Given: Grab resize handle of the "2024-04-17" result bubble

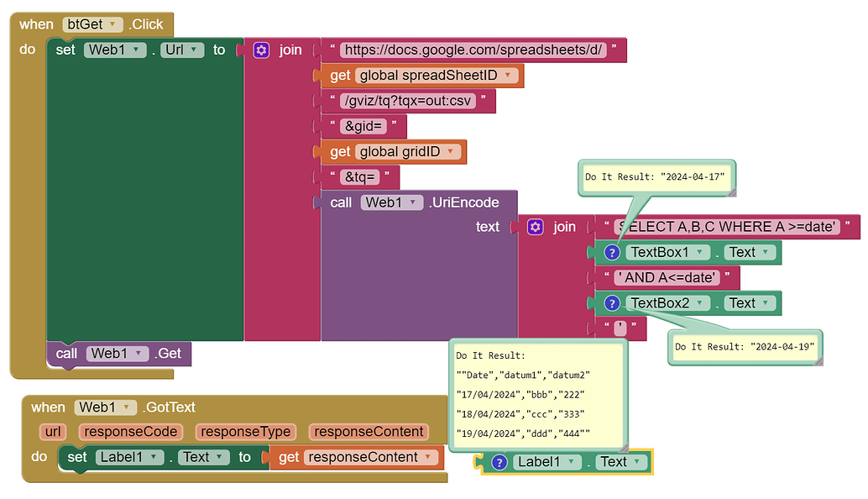Looking at the screenshot, I should (729, 192).
